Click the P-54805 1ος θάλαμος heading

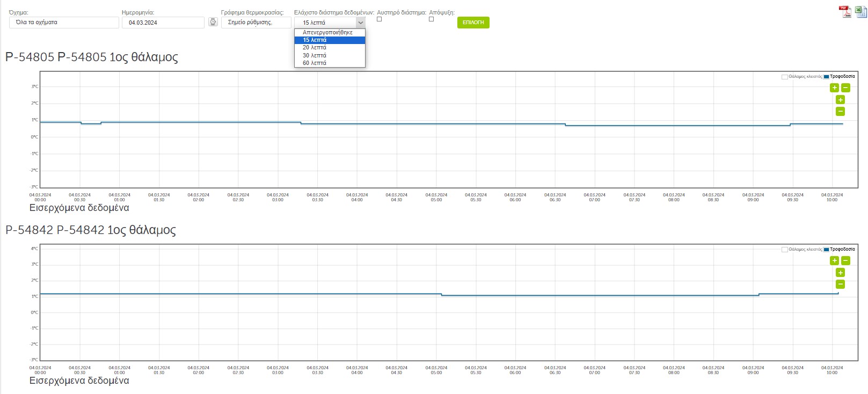pos(92,57)
